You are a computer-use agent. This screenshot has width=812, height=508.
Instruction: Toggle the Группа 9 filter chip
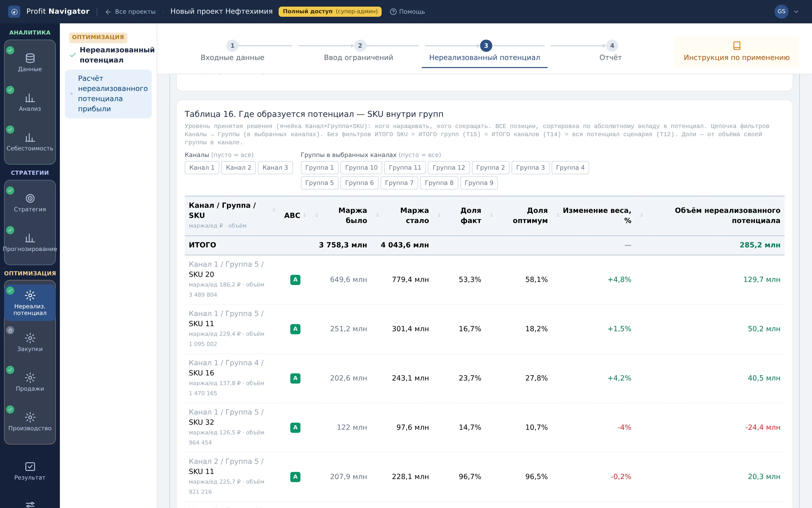coord(479,183)
